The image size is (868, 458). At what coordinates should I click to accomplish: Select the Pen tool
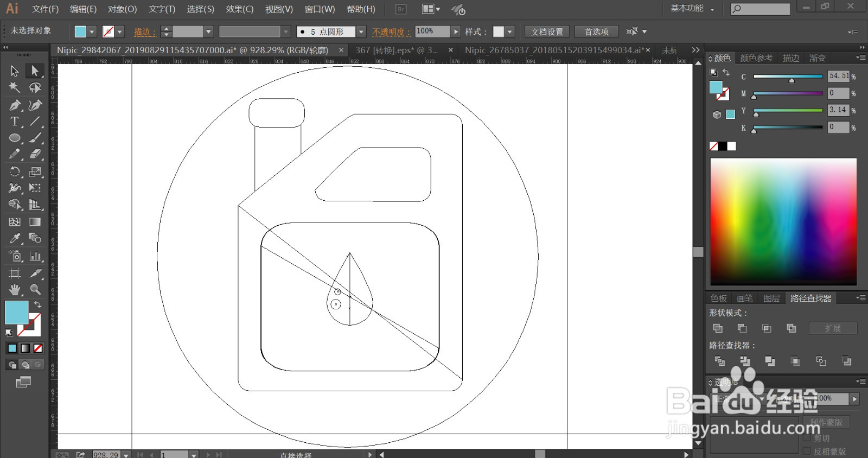15,105
